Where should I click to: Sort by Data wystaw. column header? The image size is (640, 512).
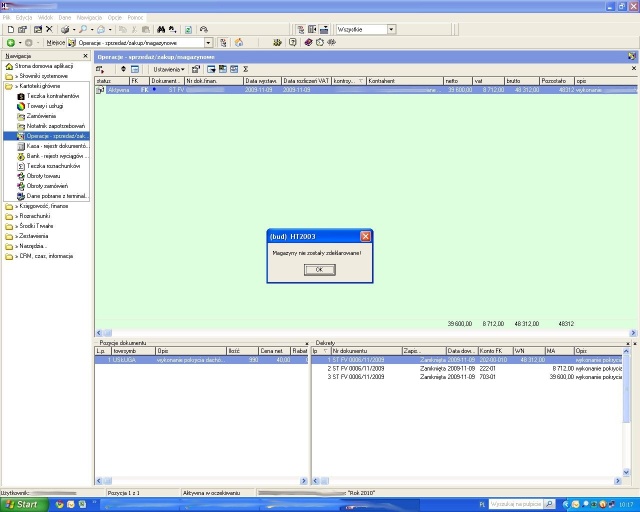[262, 81]
